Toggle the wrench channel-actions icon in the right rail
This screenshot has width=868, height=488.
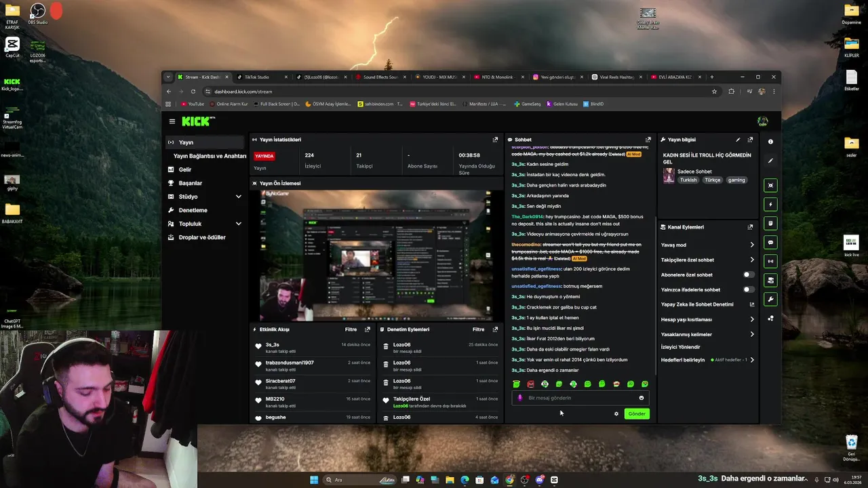[x=770, y=299]
